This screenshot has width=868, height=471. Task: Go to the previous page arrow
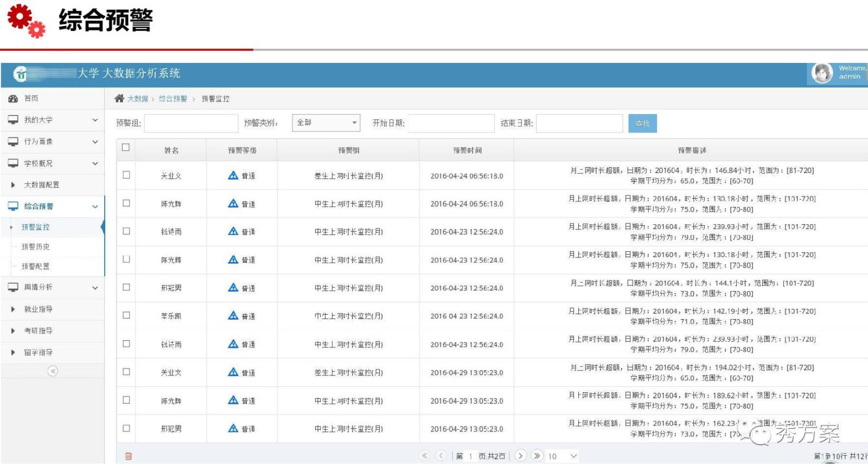pyautogui.click(x=441, y=456)
